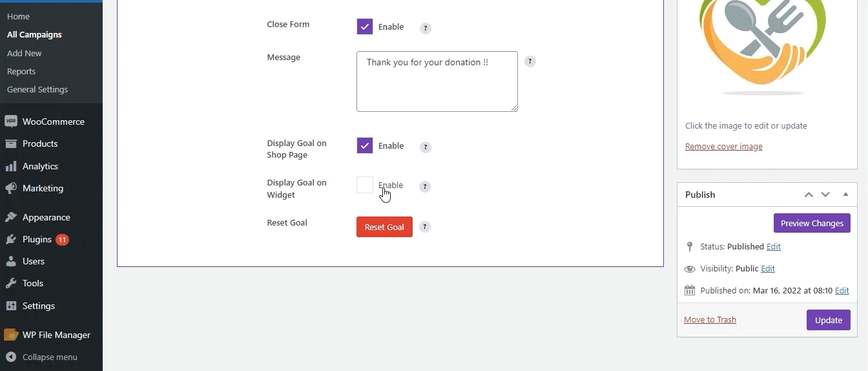This screenshot has width=868, height=371.
Task: Edit the Public visibility link
Action: click(x=768, y=269)
